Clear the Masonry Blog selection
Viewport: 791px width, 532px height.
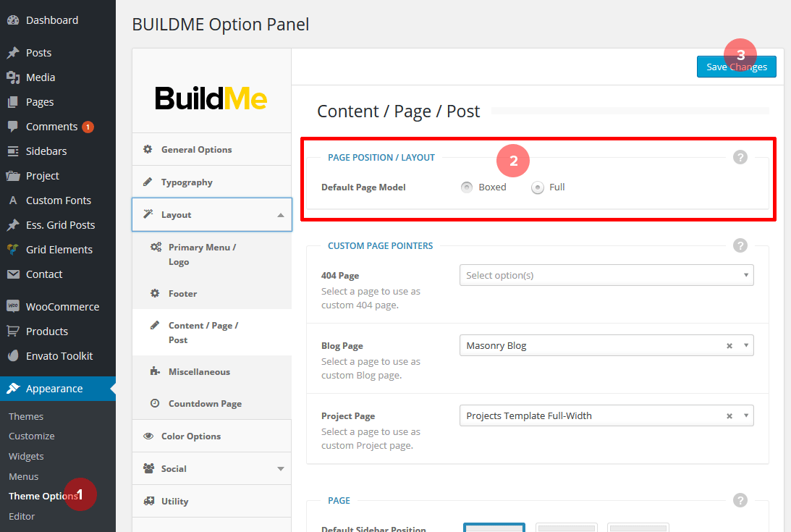point(729,346)
